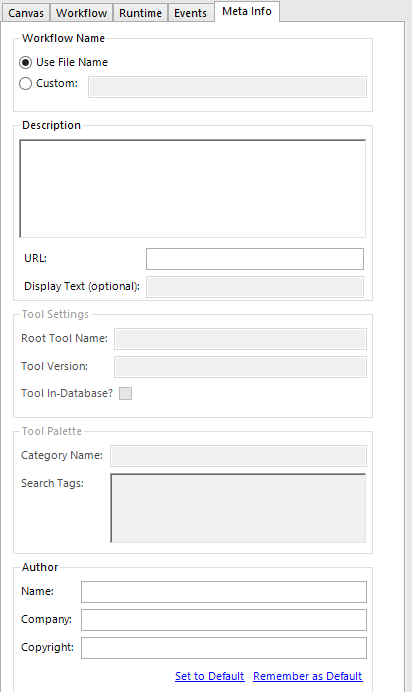412x692 pixels.
Task: Go to the Runtime tab
Action: click(140, 13)
